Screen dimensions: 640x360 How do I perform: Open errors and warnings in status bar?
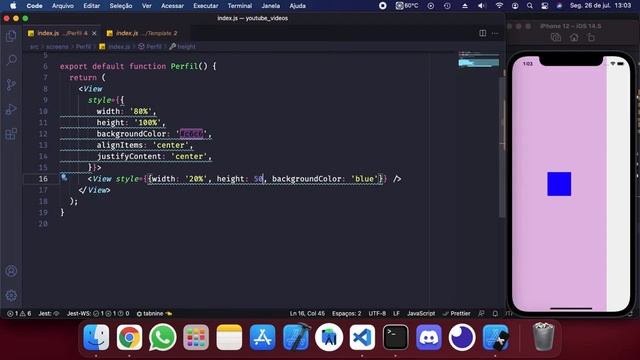[19, 313]
